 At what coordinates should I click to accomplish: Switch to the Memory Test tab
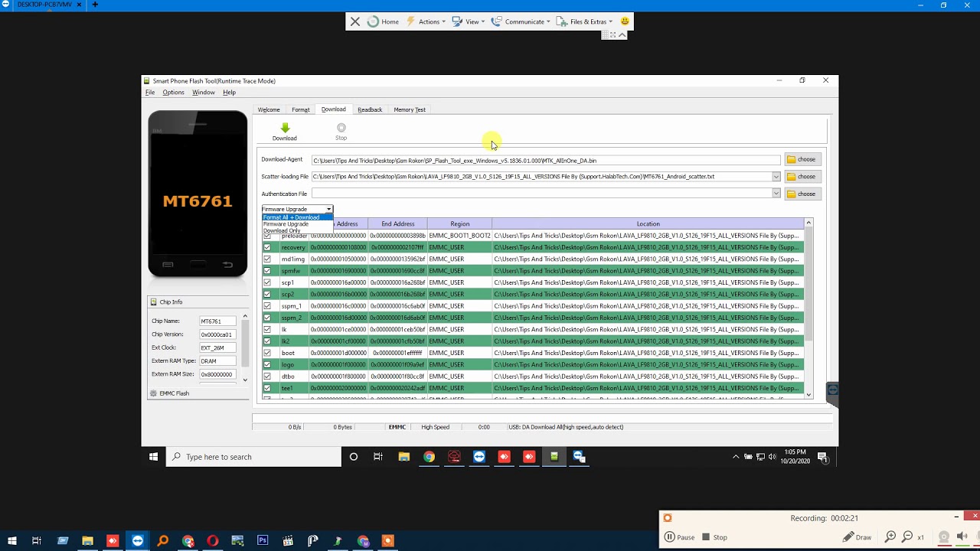[410, 109]
